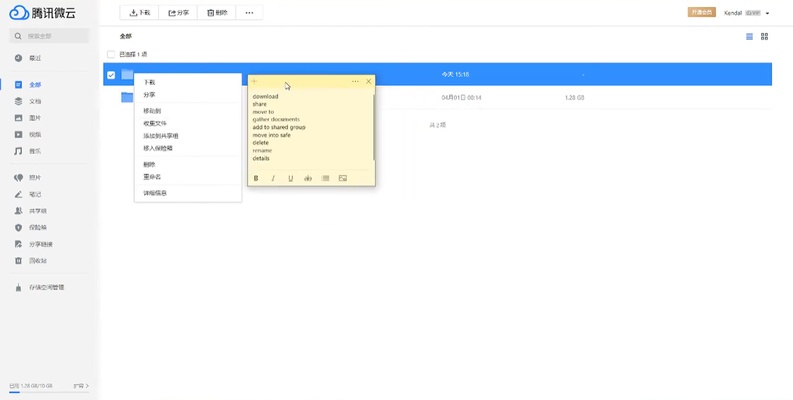The image size is (793, 400).
Task: Click the add image icon in sticky note
Action: coord(343,178)
